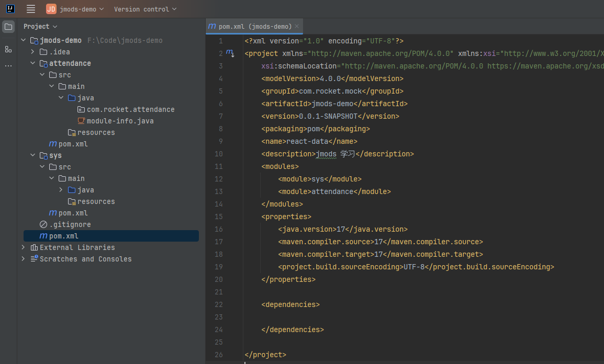
Task: Open the Structure tool window icon
Action: click(x=8, y=49)
